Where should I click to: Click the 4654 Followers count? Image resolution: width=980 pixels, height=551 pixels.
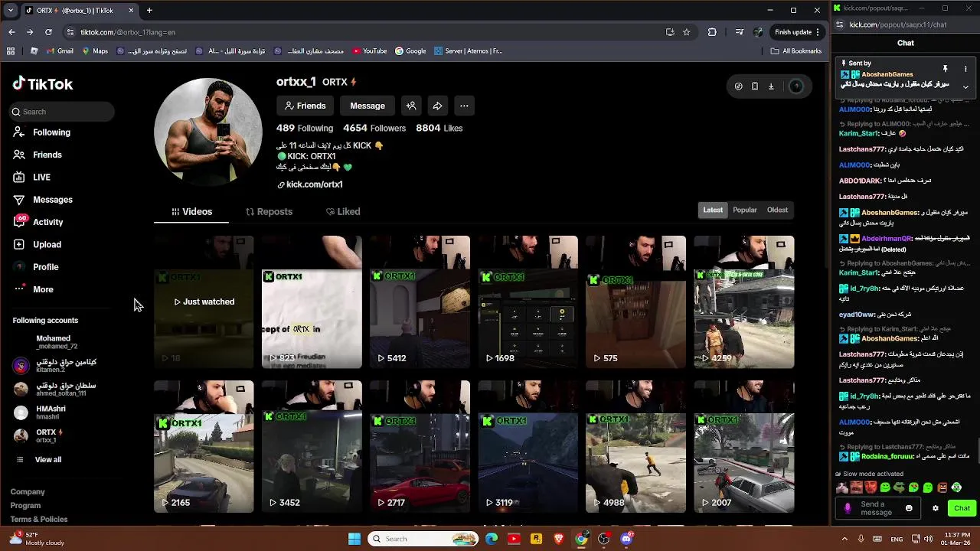point(374,128)
